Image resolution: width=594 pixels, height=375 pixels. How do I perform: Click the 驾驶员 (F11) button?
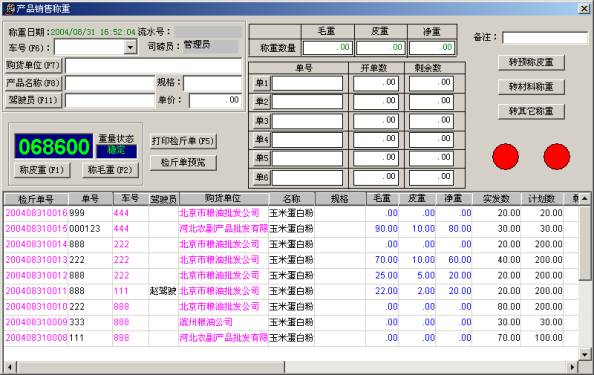(x=33, y=100)
